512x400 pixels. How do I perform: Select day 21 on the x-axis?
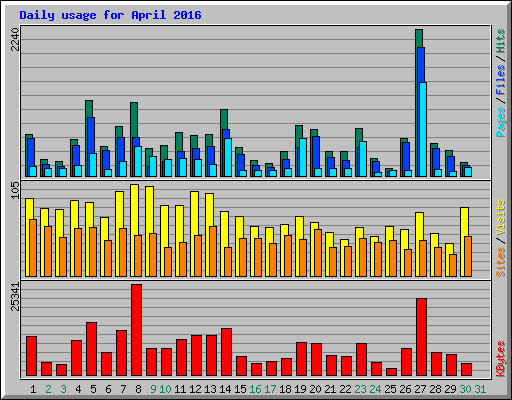point(330,389)
